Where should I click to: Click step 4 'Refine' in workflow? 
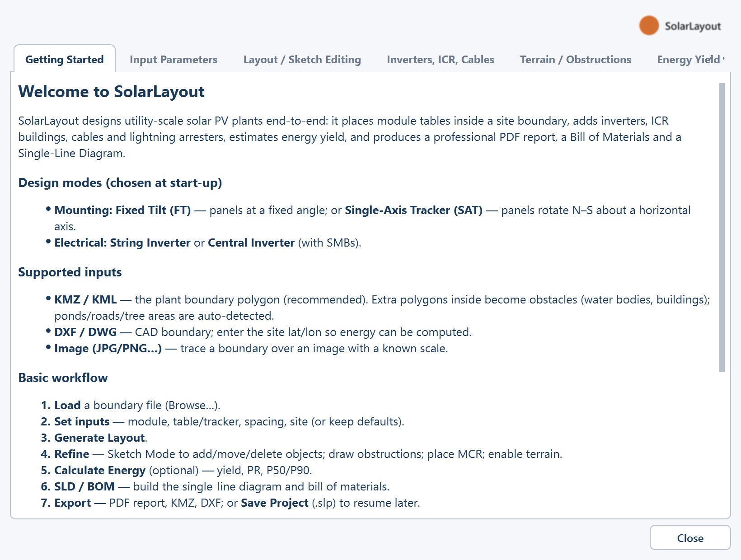pyautogui.click(x=71, y=454)
